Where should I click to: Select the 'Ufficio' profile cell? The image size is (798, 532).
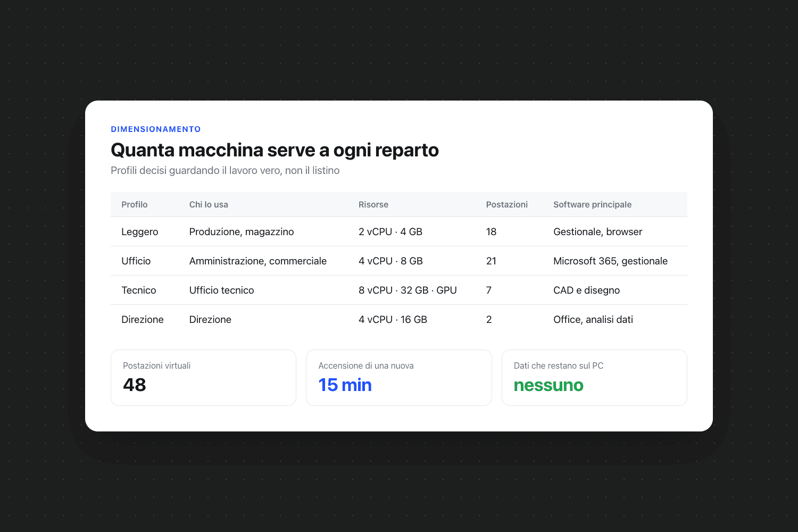click(x=136, y=261)
